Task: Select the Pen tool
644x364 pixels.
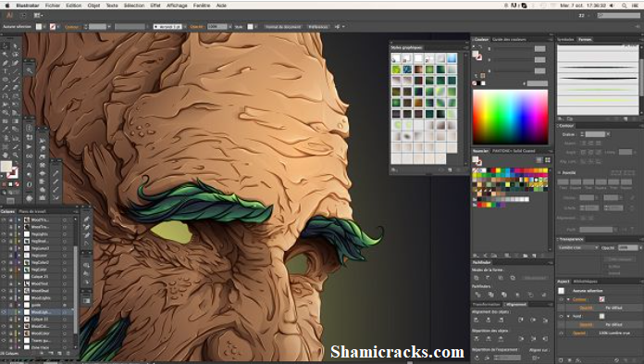Action: click(x=5, y=63)
